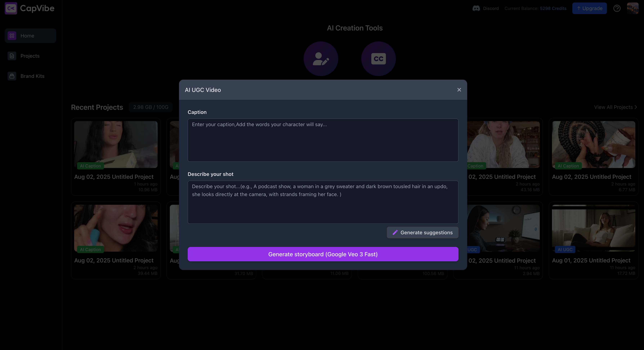The width and height of the screenshot is (644, 350).
Task: Open your profile avatar picture
Action: 632,8
